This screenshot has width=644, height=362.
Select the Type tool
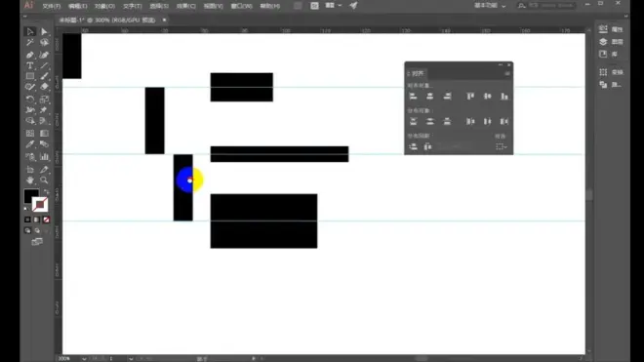pos(30,65)
